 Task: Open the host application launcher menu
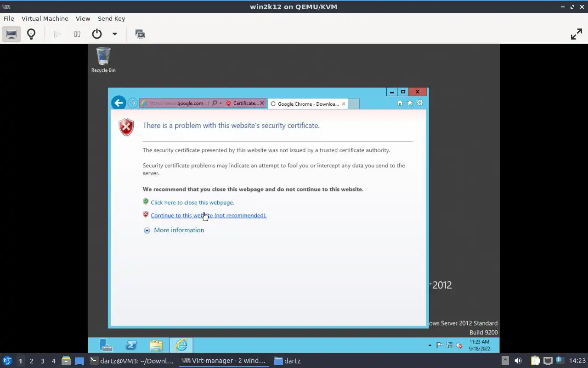7,361
